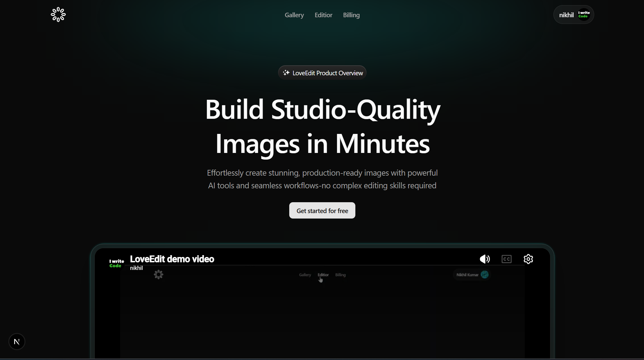This screenshot has height=360, width=644.
Task: Expand the Nikhil Kumar profile menu in the video
Action: tap(472, 275)
